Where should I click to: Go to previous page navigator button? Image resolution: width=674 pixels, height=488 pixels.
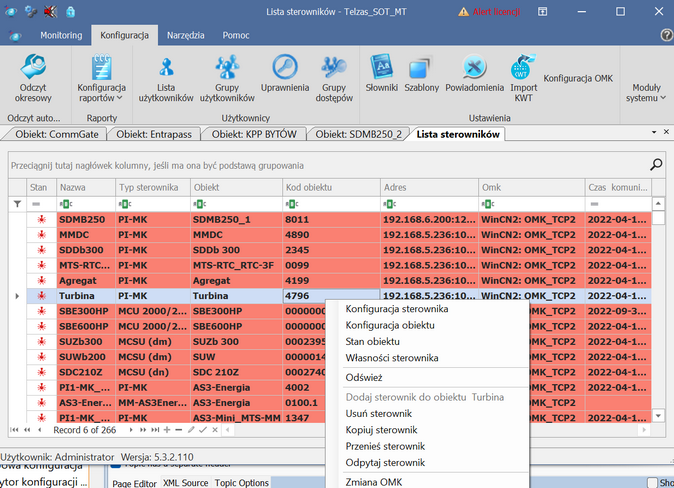(27, 430)
